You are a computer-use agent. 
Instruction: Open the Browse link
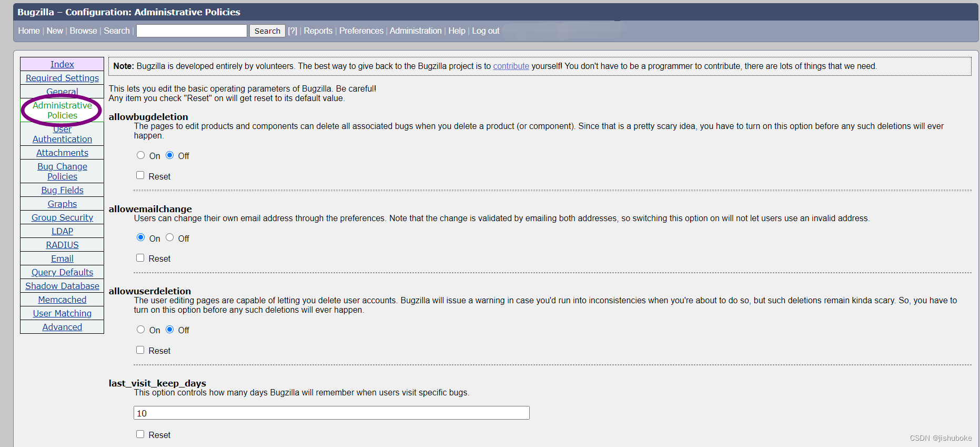83,31
